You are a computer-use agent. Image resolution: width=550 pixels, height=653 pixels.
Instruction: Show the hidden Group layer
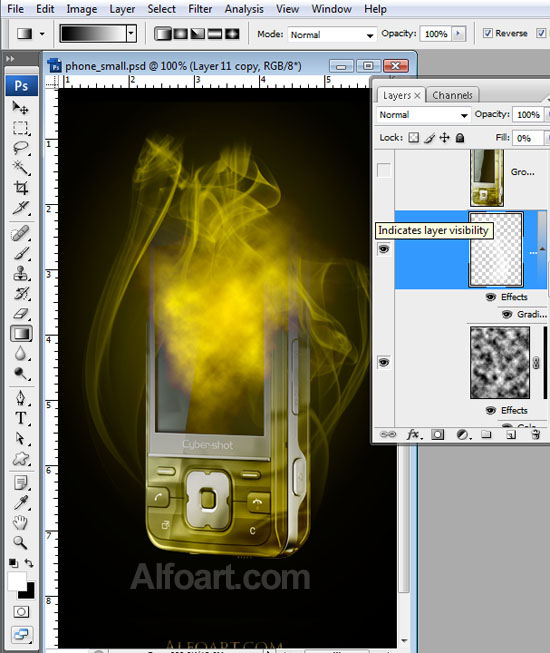coord(384,170)
